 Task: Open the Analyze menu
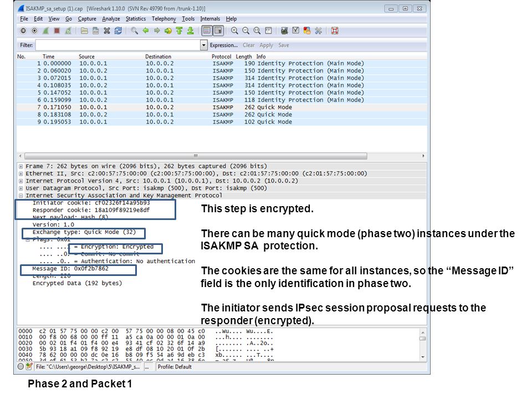(x=111, y=19)
